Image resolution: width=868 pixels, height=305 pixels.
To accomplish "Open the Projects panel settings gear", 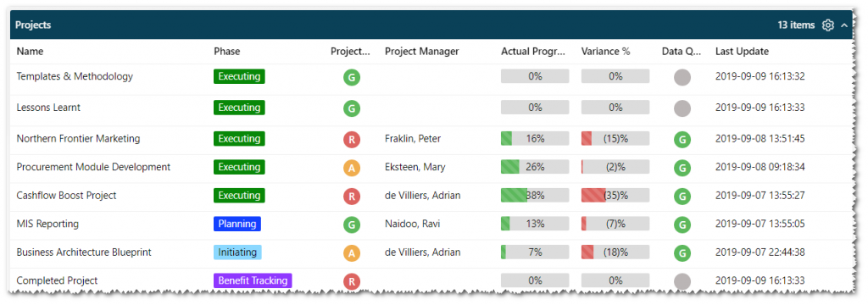I will [827, 25].
